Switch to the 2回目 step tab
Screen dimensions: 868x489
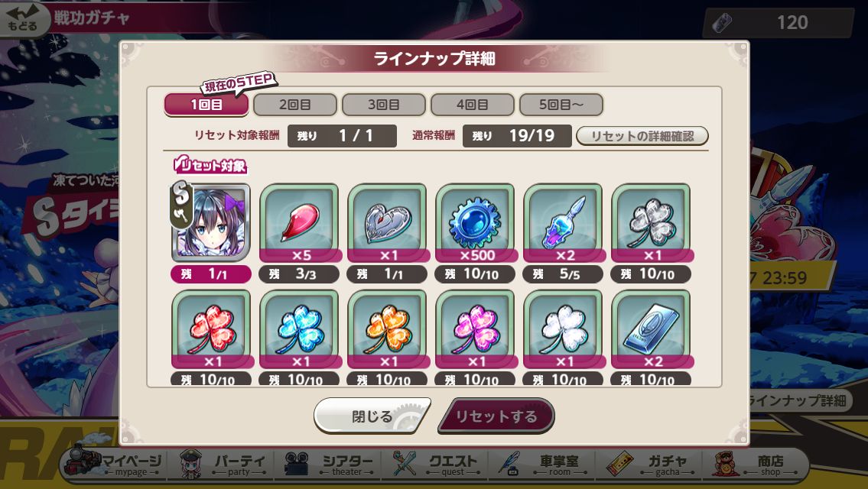pyautogui.click(x=295, y=105)
